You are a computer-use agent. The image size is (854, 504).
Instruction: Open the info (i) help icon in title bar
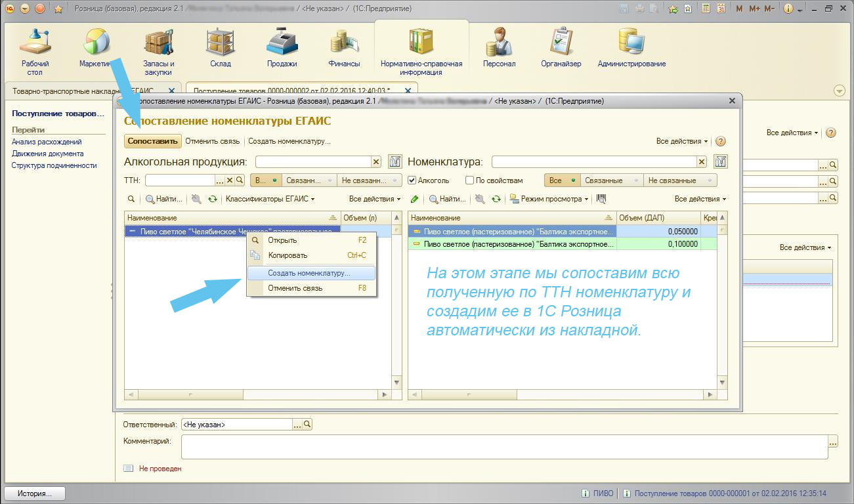coord(788,9)
